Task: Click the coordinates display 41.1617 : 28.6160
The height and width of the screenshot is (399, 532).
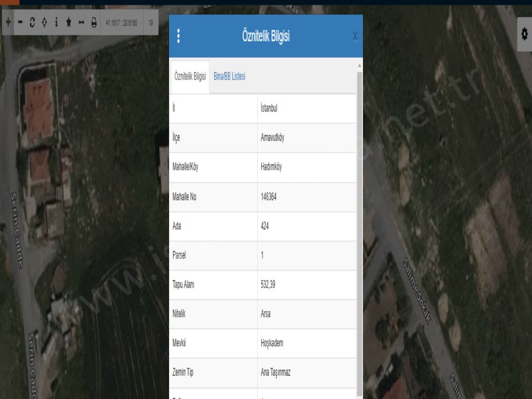Action: (121, 22)
